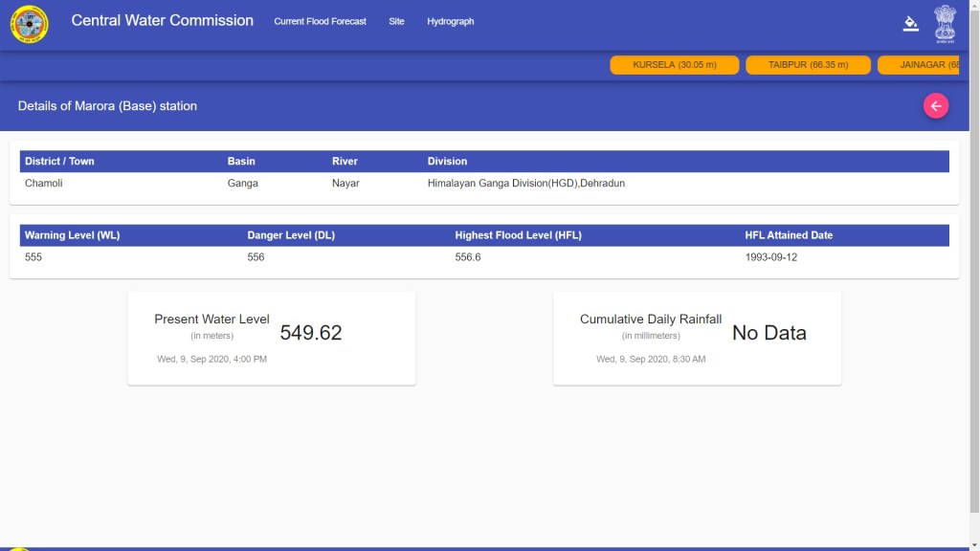The width and height of the screenshot is (980, 551).
Task: Open the Hydrograph menu item
Action: coord(450,21)
